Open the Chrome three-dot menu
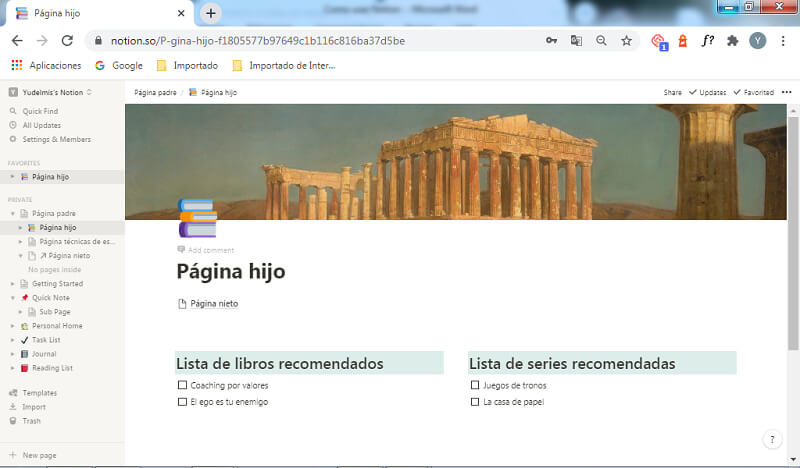The height and width of the screenshot is (468, 800). pyautogui.click(x=783, y=41)
